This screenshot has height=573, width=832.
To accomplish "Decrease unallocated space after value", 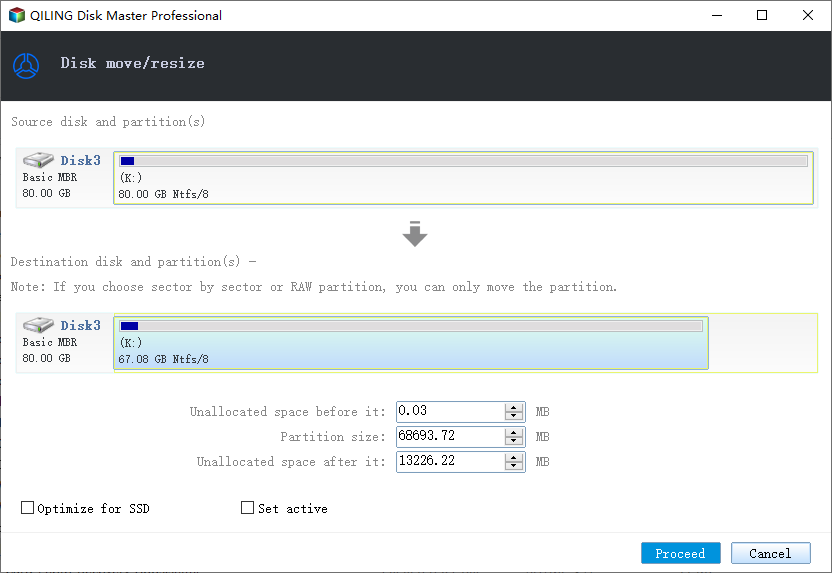I will [514, 465].
